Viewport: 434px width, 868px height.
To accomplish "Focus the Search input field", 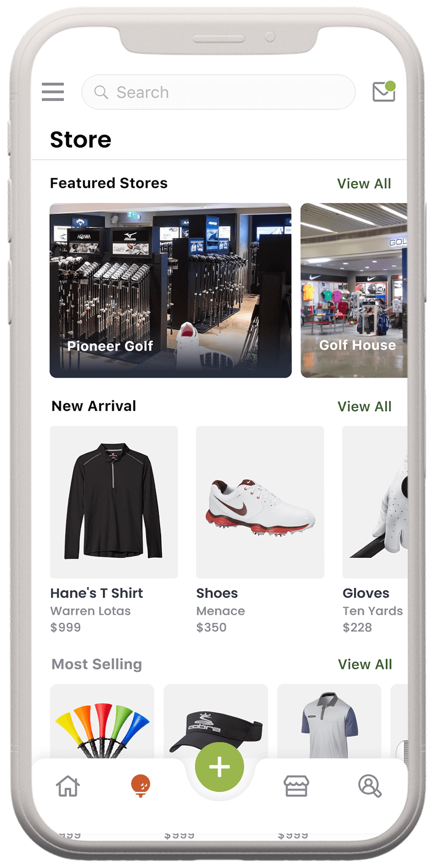I will pos(218,92).
